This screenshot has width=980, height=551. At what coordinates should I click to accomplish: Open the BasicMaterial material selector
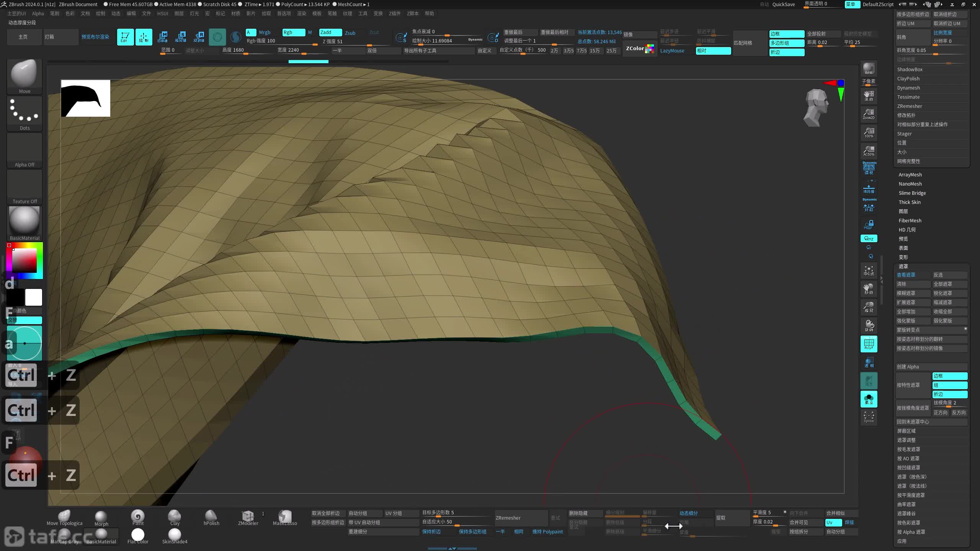24,223
